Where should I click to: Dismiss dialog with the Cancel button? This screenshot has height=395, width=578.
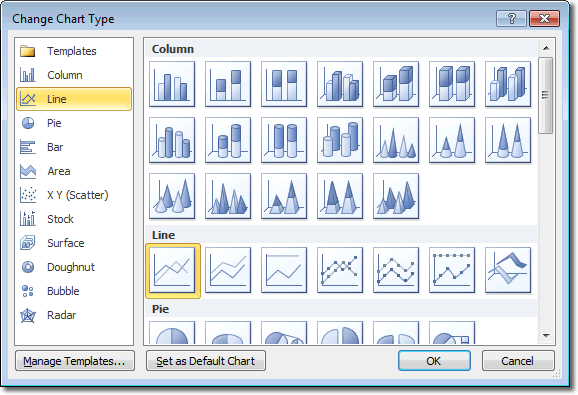[x=518, y=361]
